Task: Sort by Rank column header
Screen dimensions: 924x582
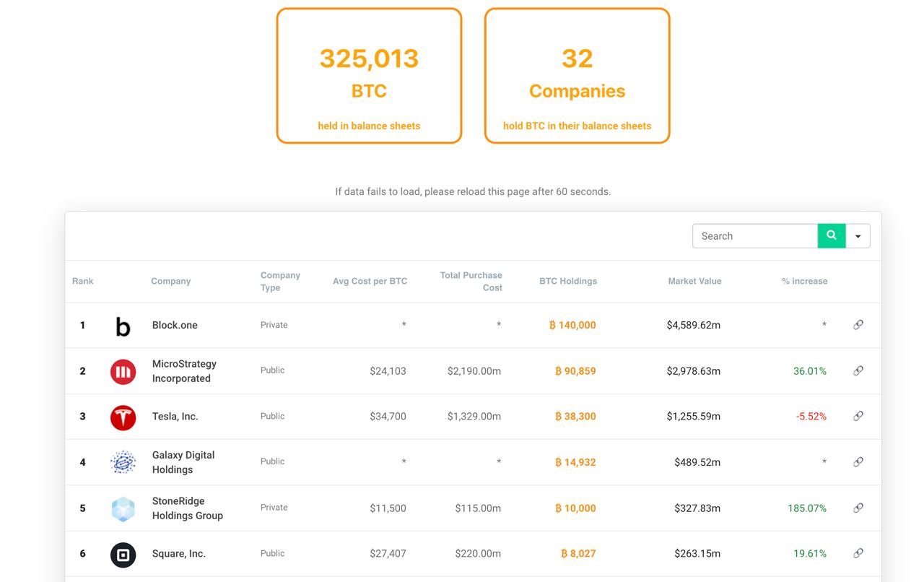Action: coord(83,281)
